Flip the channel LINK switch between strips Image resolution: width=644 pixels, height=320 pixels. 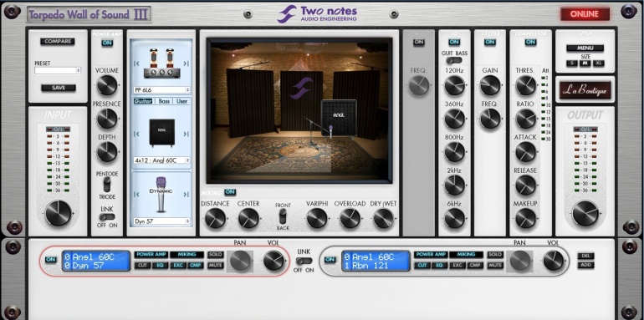pyautogui.click(x=304, y=261)
